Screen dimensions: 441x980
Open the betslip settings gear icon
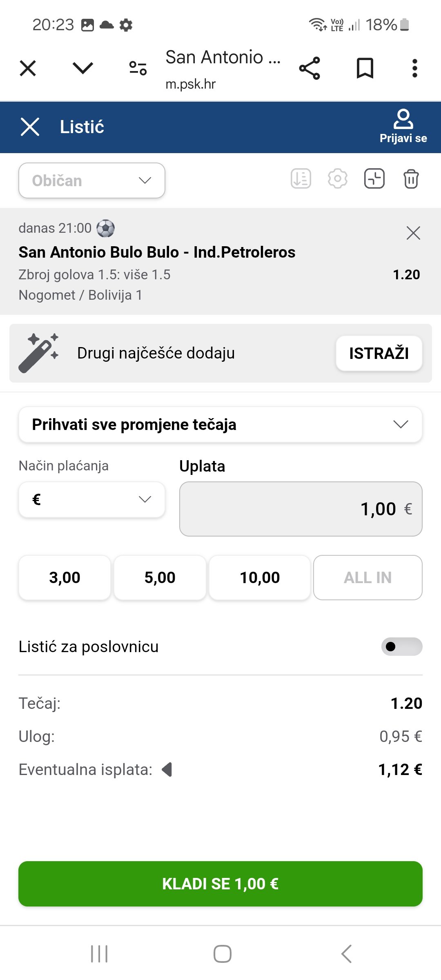(338, 179)
